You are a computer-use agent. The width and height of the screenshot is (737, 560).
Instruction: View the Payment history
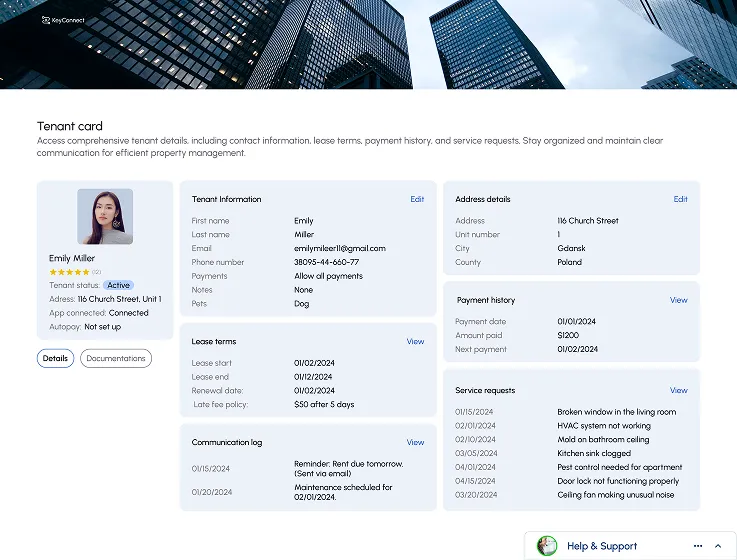point(678,300)
